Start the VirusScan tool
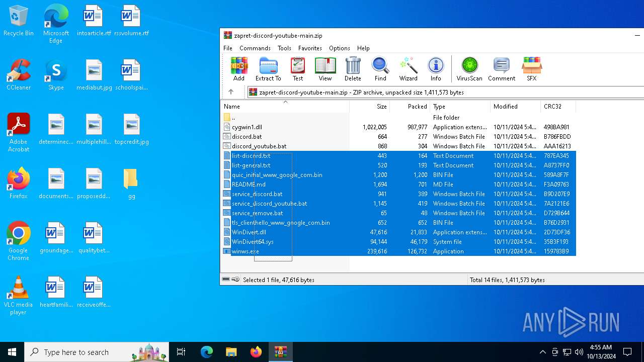Viewport: 644px width, 362px height. click(x=469, y=69)
